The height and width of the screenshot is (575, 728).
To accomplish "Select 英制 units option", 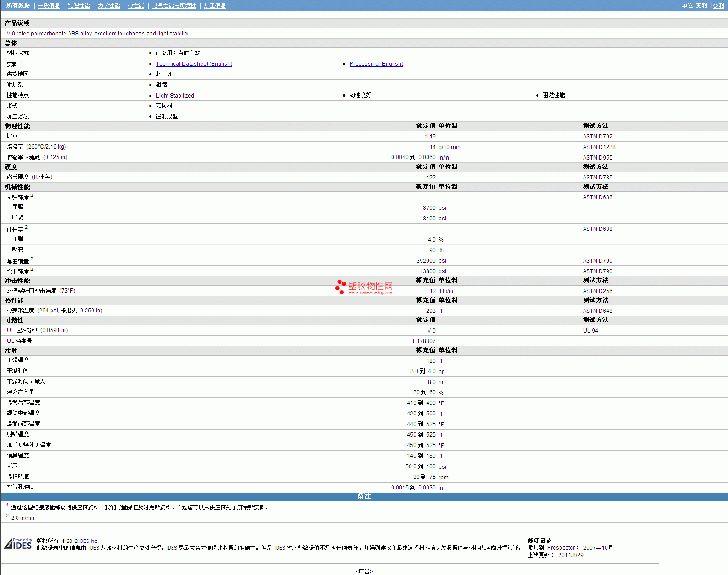I will 701,6.
